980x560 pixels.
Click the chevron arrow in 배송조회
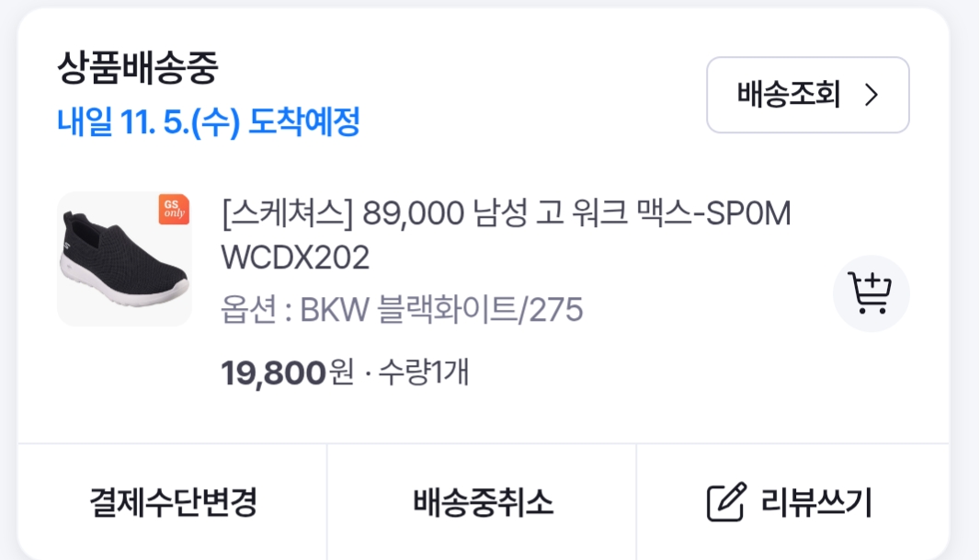click(872, 95)
